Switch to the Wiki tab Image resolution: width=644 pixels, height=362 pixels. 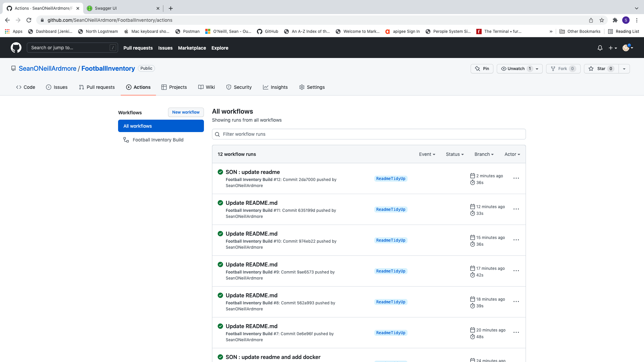pyautogui.click(x=206, y=87)
